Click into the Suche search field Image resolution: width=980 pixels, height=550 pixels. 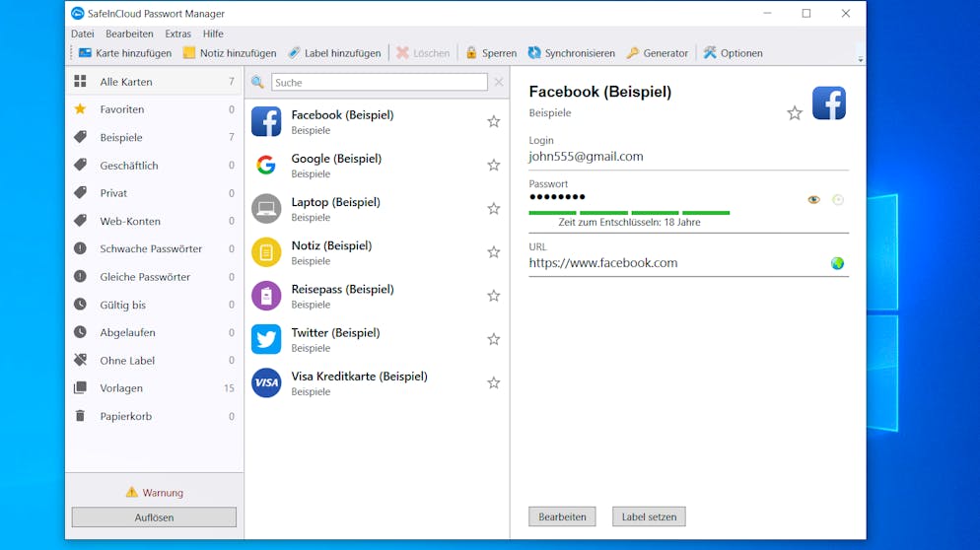pos(379,83)
